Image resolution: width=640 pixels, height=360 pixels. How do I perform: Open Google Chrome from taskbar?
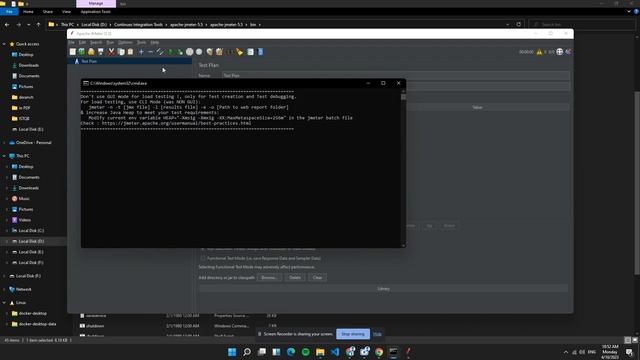click(x=379, y=352)
